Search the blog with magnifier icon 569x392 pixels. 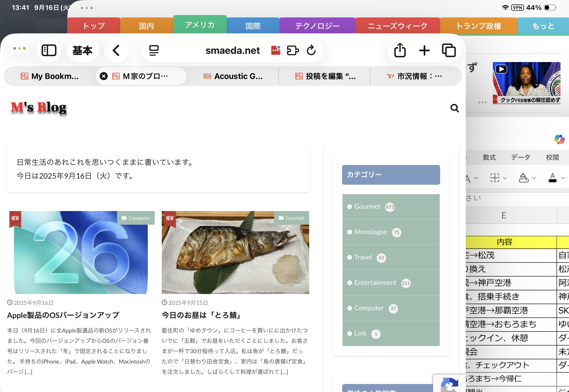point(454,108)
